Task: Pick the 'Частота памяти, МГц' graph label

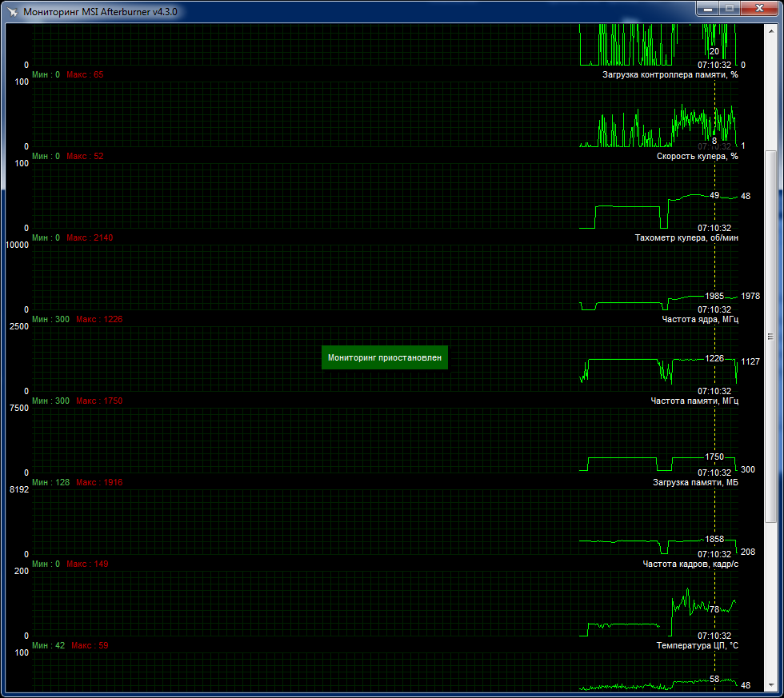Action: pyautogui.click(x=694, y=401)
